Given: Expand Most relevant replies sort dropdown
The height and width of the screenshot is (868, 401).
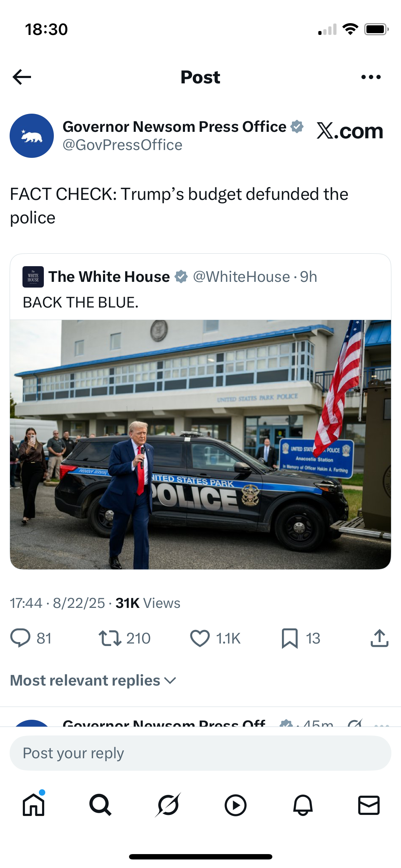Looking at the screenshot, I should 93,680.
